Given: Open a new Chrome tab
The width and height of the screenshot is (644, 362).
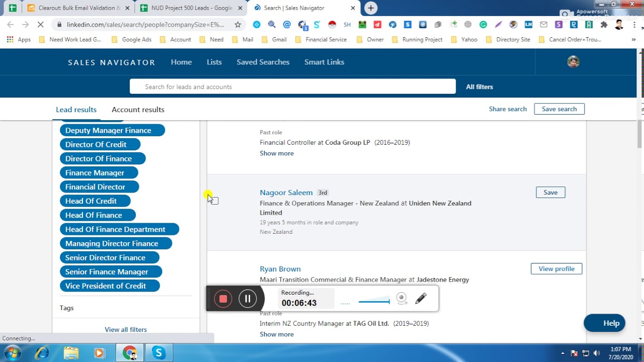Looking at the screenshot, I should 371,8.
